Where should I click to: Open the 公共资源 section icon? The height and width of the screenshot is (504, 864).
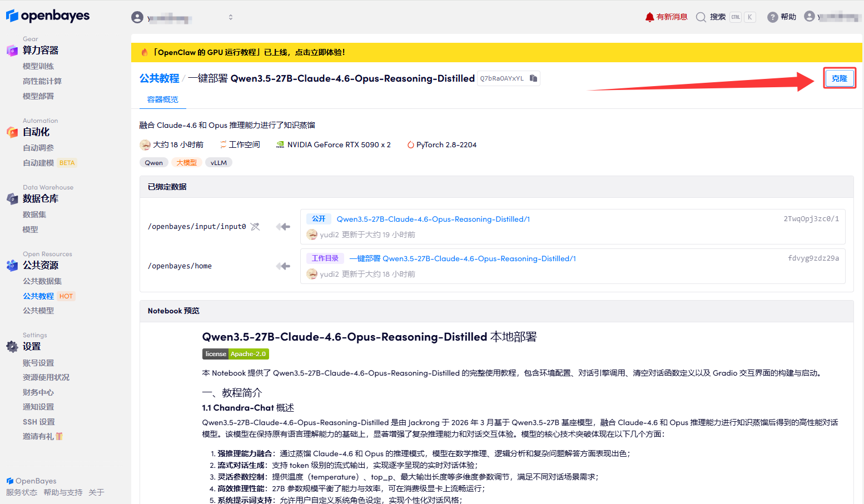point(12,266)
